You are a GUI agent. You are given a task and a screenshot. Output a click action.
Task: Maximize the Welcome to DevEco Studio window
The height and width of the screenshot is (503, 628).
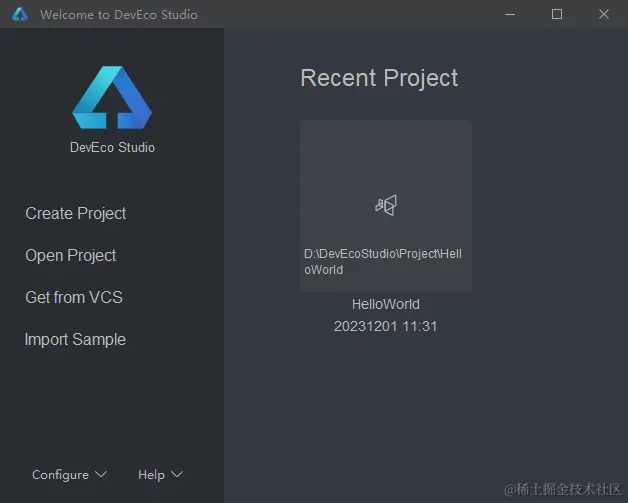(x=557, y=14)
